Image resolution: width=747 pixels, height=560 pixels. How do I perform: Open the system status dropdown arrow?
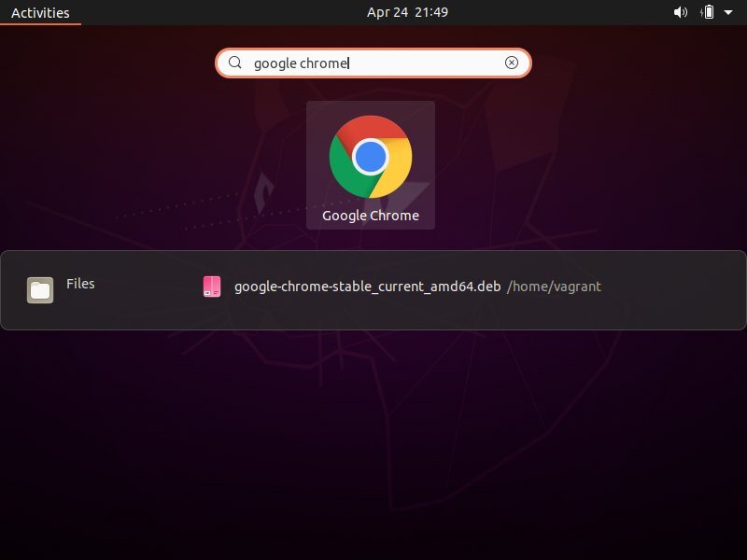(x=727, y=12)
